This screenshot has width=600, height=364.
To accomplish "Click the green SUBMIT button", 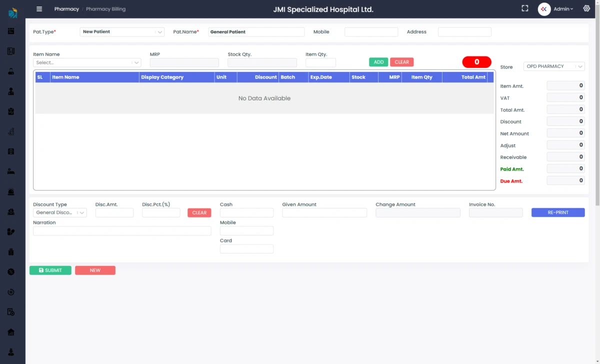I will [50, 270].
